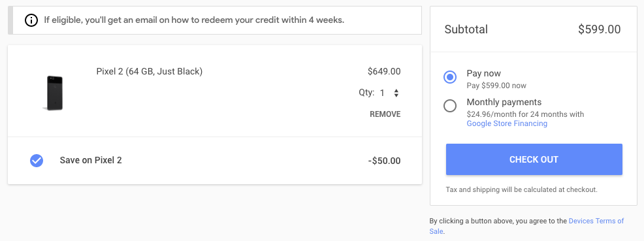The height and width of the screenshot is (241, 644).
Task: Click the credit redemption notice banner text
Action: [x=194, y=20]
